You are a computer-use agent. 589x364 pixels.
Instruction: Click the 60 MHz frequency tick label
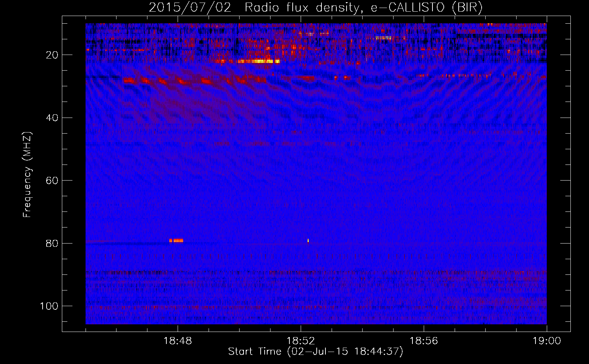point(52,181)
